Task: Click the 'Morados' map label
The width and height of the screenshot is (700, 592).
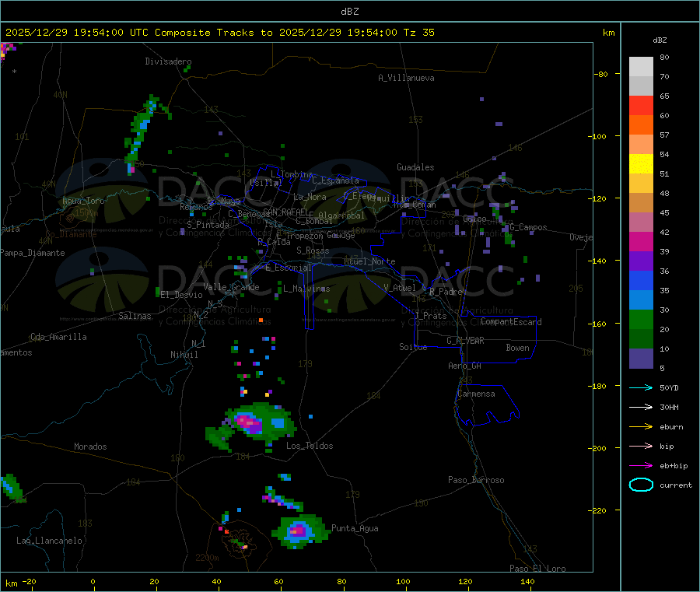Action: point(90,447)
